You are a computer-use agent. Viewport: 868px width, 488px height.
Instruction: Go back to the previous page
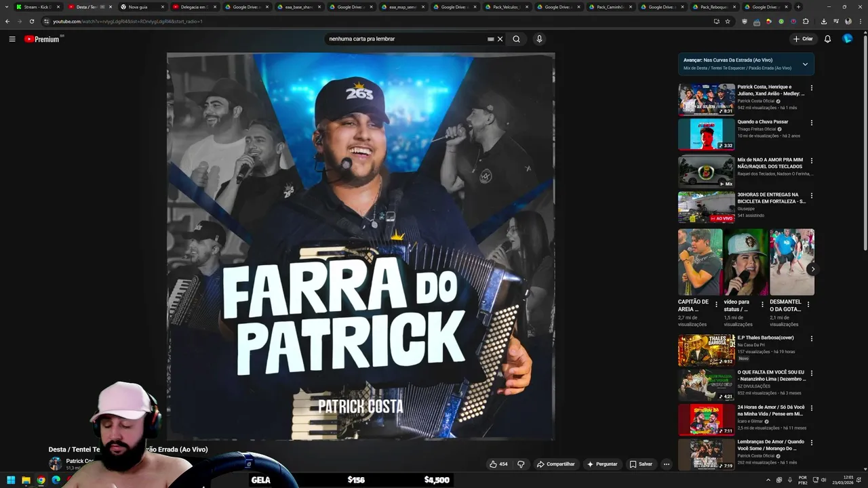[x=7, y=21]
